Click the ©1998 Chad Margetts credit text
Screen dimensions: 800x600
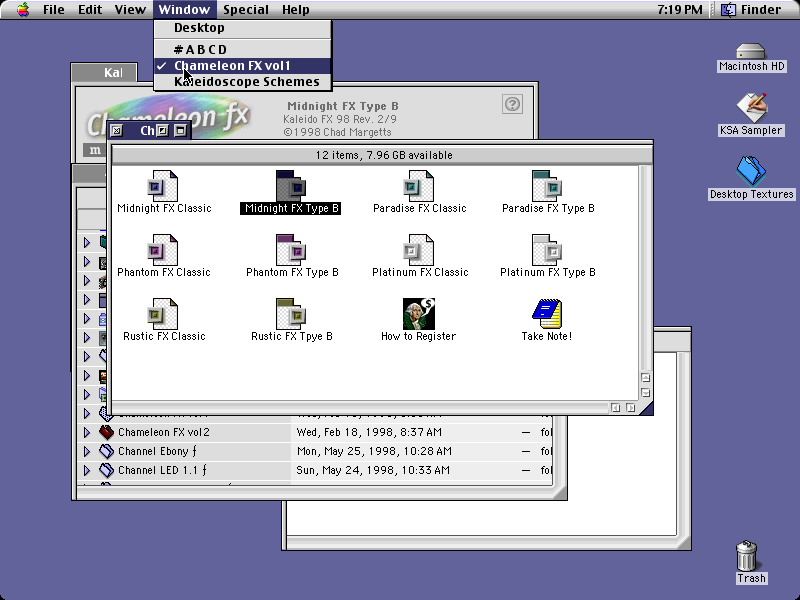pos(338,132)
